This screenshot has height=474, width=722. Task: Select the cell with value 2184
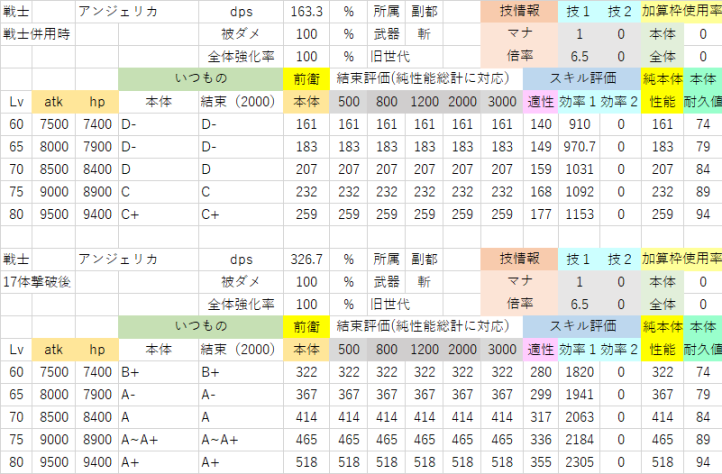(x=579, y=440)
